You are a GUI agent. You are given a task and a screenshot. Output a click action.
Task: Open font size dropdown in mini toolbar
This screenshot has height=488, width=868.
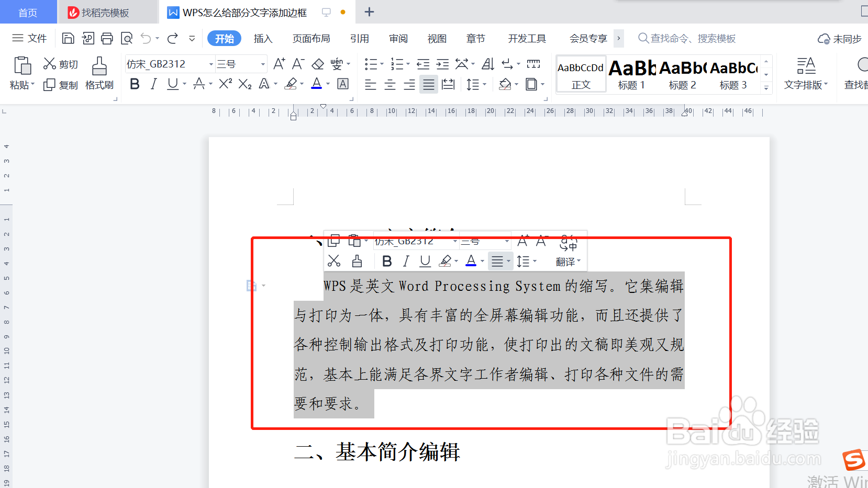[507, 241]
